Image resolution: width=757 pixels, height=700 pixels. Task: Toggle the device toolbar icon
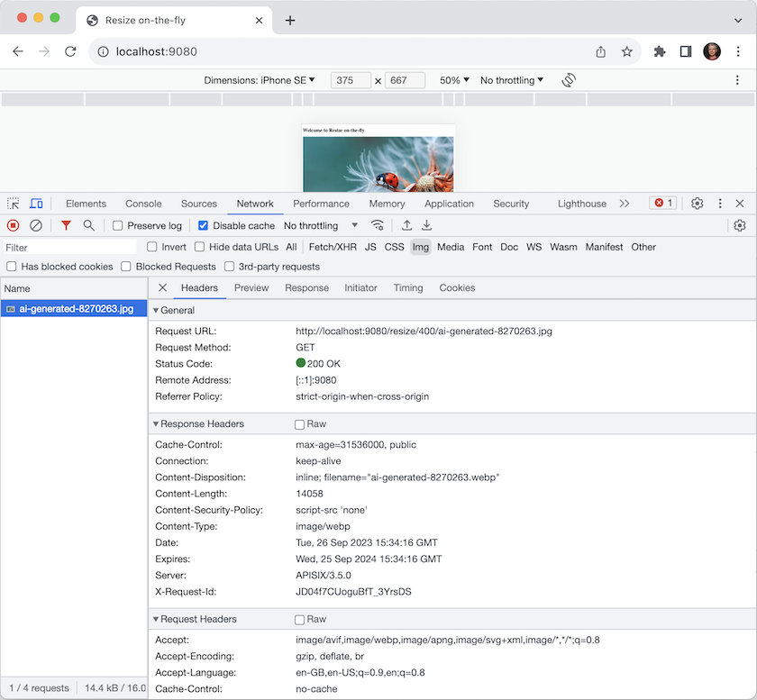(36, 204)
